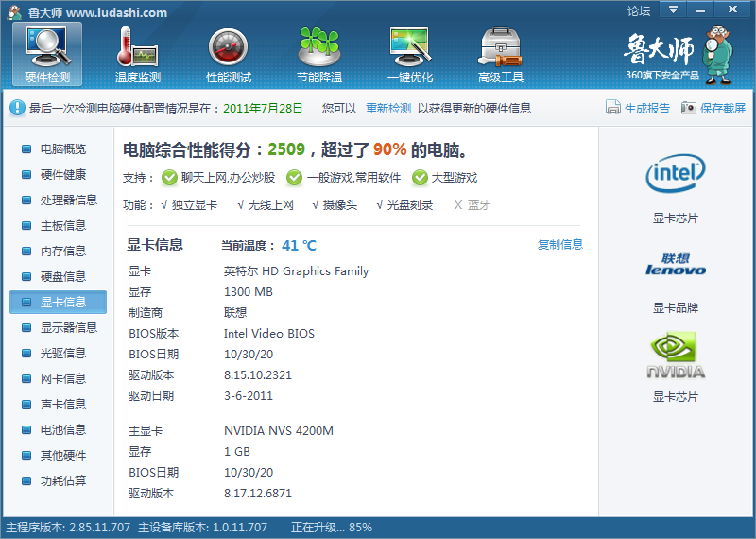Click the green check beside 大型游戏
The image size is (756, 539).
(420, 178)
